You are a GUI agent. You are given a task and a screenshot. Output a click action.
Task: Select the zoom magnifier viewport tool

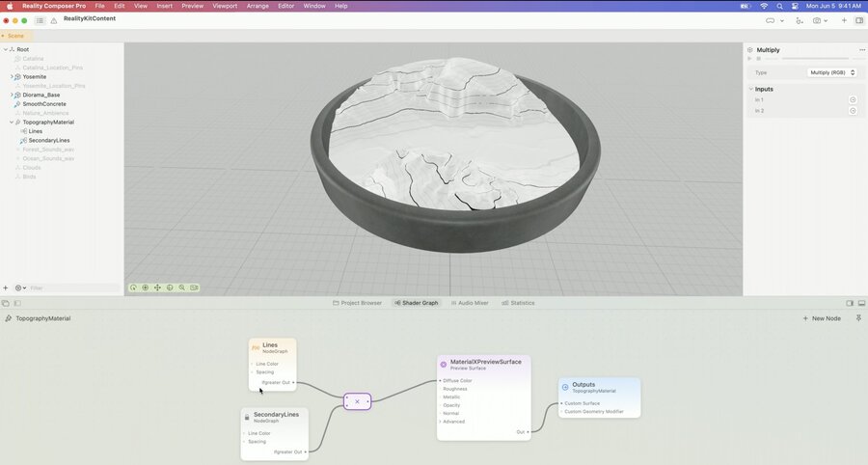coord(182,287)
